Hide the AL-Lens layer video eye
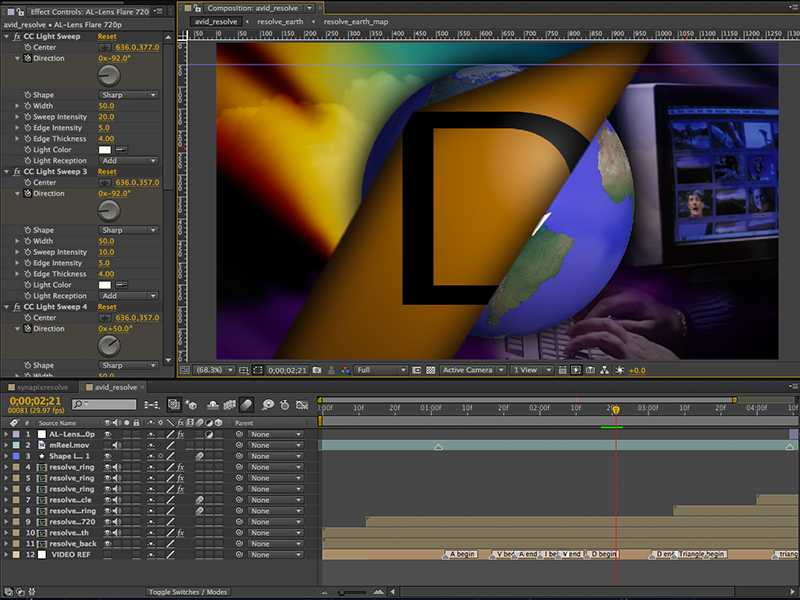This screenshot has height=600, width=800. 108,434
